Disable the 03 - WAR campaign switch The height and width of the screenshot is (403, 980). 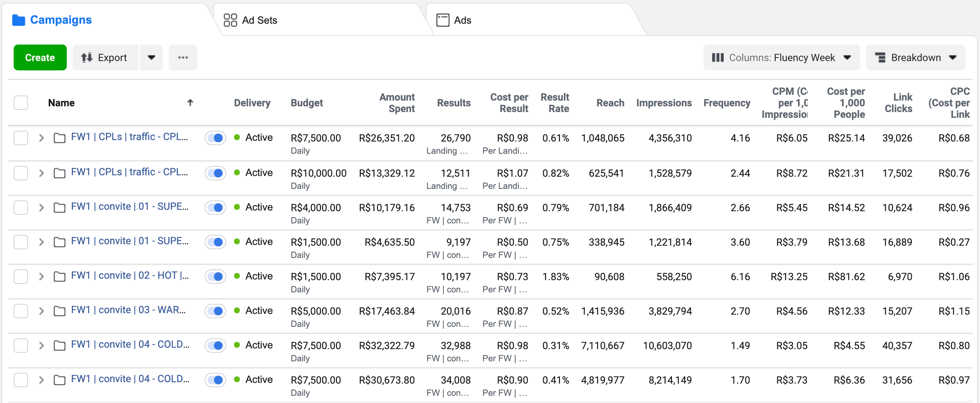tap(215, 311)
